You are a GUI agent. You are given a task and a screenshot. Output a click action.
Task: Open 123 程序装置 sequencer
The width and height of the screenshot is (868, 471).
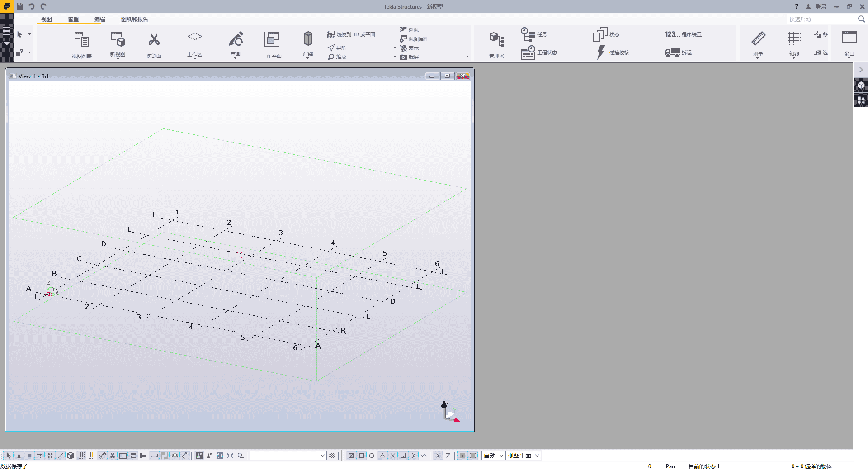pyautogui.click(x=683, y=34)
